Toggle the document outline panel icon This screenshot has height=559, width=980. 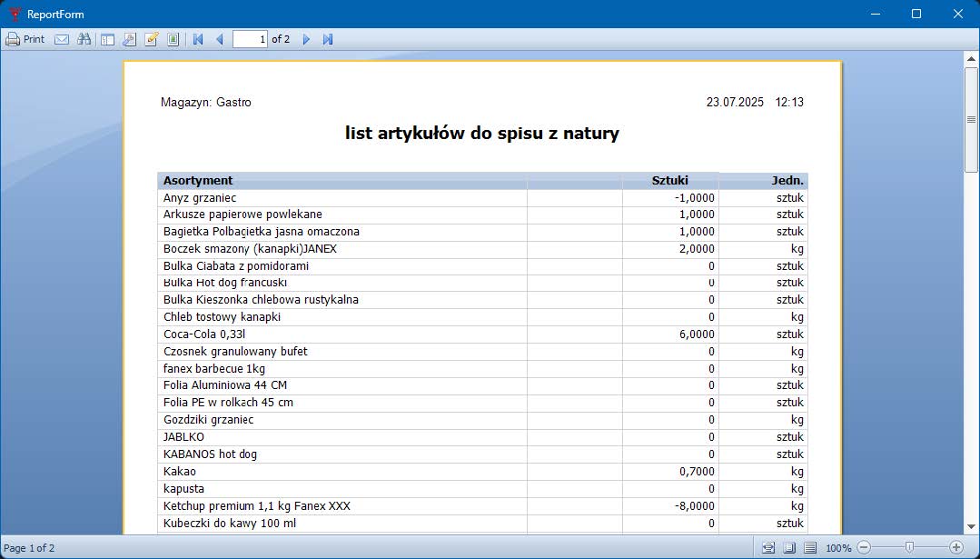(107, 39)
